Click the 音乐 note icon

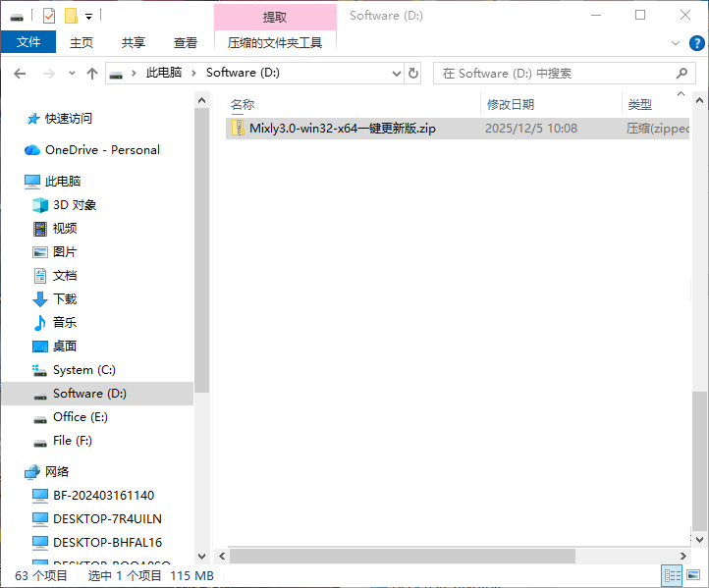tap(40, 323)
